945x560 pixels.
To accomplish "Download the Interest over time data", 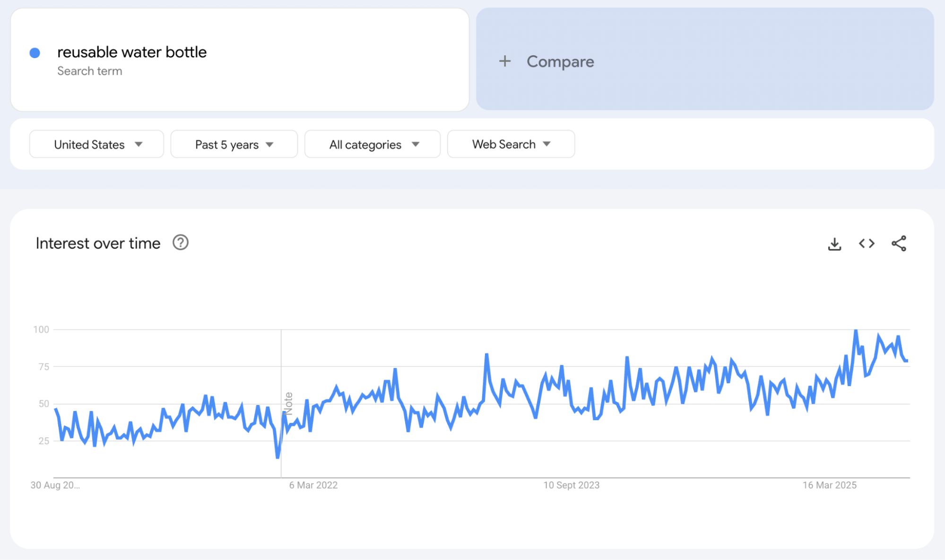I will [x=835, y=243].
